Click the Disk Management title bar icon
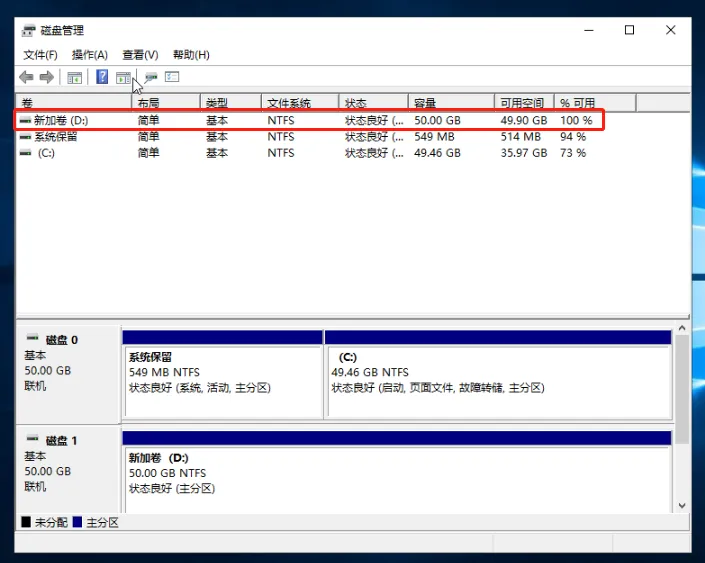705x563 pixels. (28, 31)
